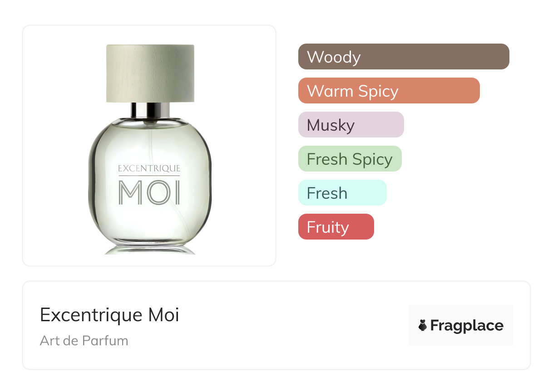
Task: Click the bottle's reflection below its base
Action: click(x=150, y=250)
